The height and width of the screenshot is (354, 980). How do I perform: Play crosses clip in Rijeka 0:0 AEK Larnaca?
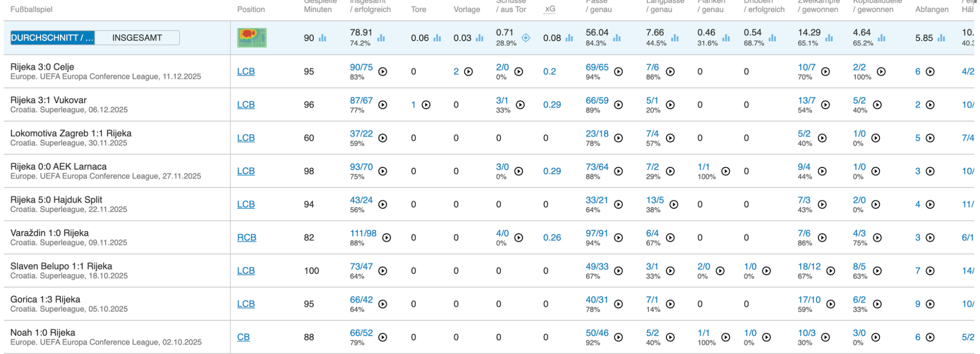726,171
